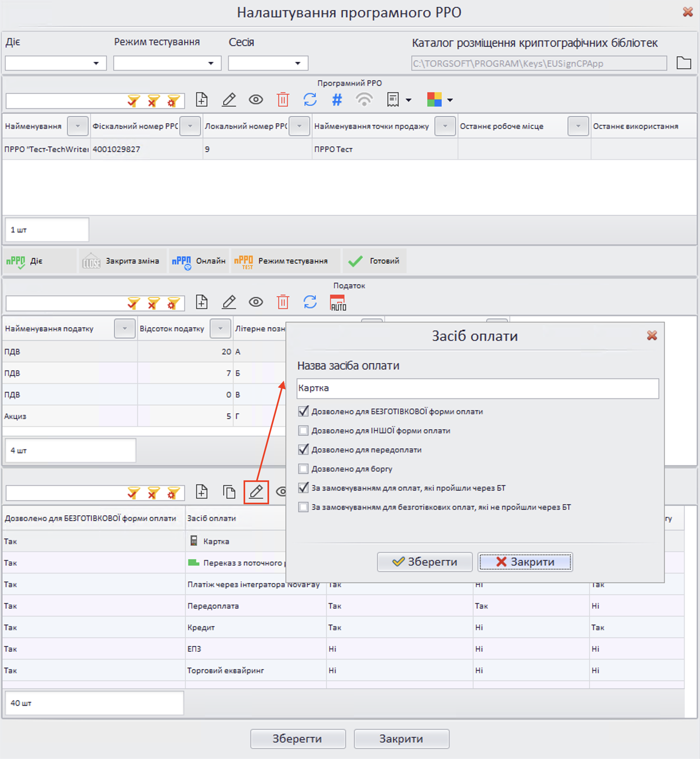
Task: Add a new ПРРО record
Action: tap(202, 100)
